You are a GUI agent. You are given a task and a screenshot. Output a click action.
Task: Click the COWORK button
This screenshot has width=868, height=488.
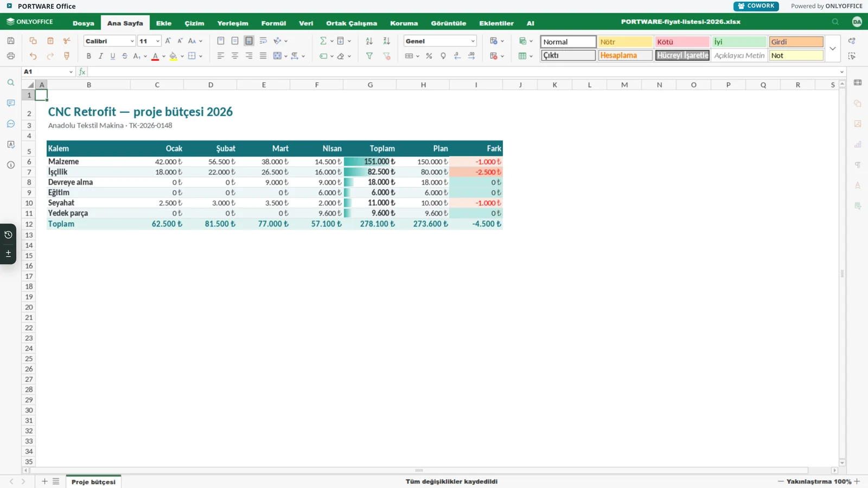point(756,6)
